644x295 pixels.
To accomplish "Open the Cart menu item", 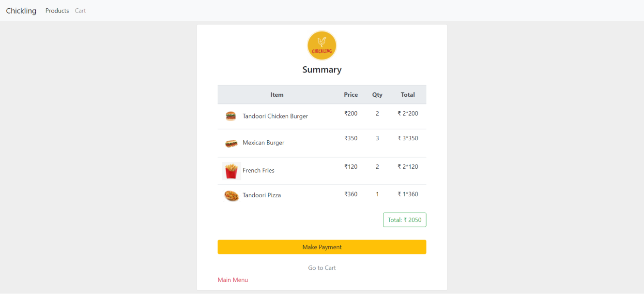I will point(80,10).
